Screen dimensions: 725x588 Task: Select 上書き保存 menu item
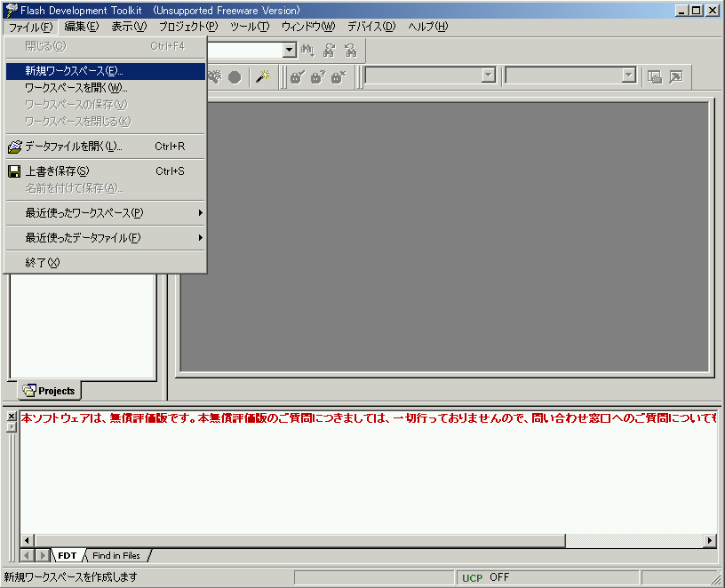tap(106, 171)
